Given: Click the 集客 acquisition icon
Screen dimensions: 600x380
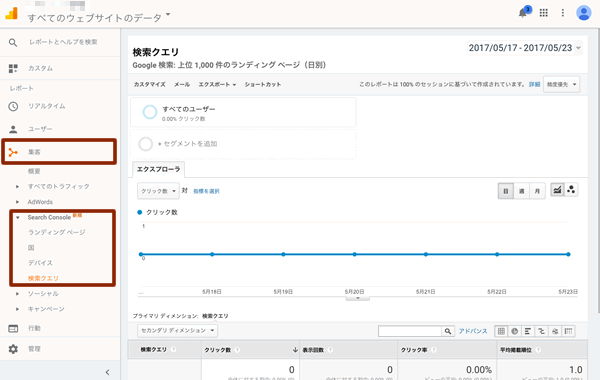Looking at the screenshot, I should [13, 152].
